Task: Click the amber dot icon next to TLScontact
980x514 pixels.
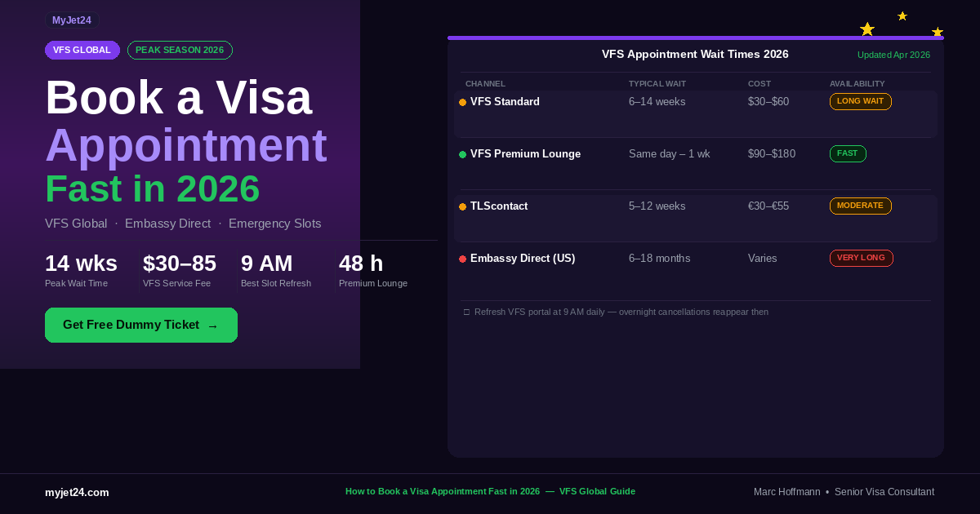Action: [x=462, y=206]
